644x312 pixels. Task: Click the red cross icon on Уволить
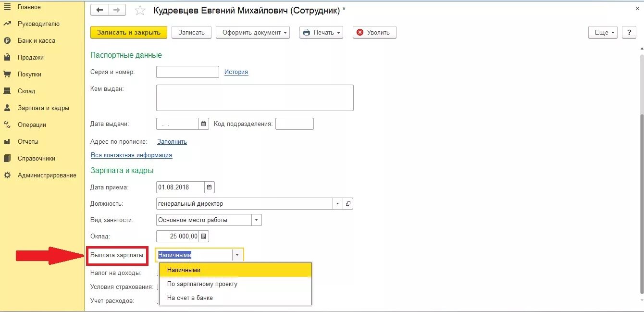click(x=359, y=32)
